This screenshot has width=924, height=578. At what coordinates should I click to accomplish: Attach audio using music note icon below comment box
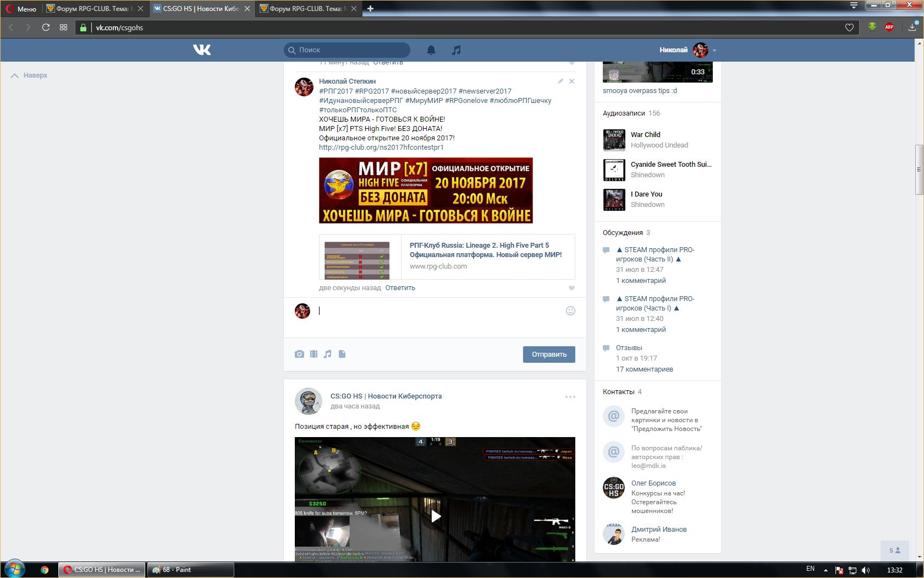[x=327, y=354]
